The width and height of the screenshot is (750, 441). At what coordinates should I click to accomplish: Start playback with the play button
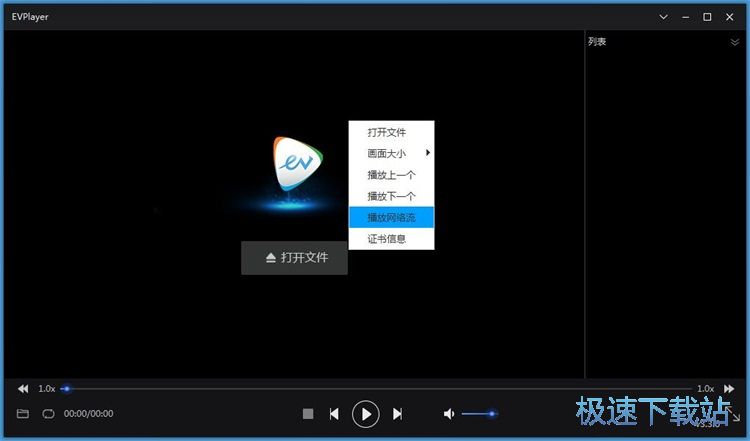366,414
